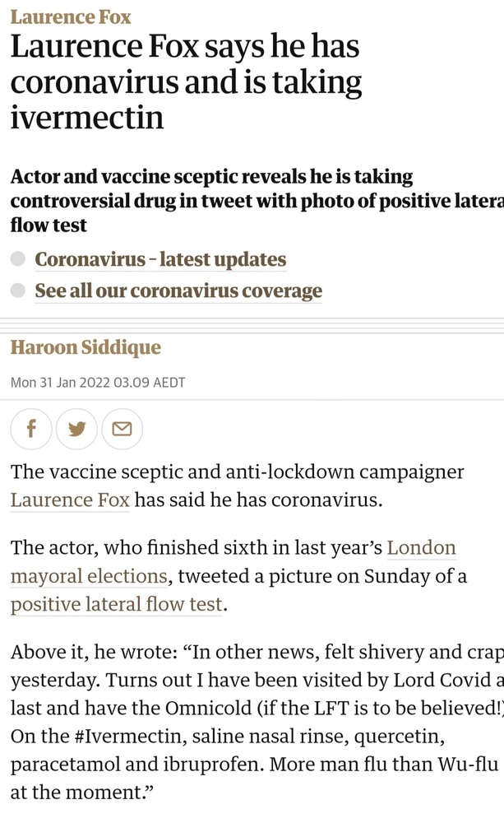Screen dimensions: 504x823
Task: Click the paragraph beginning 'The vaccine sceptic'
Action: [237, 473]
